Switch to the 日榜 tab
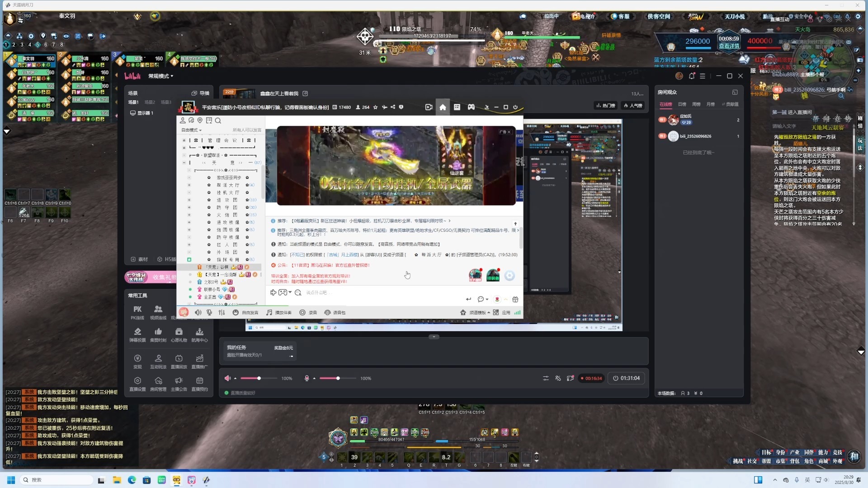868x488 pixels. 682,104
